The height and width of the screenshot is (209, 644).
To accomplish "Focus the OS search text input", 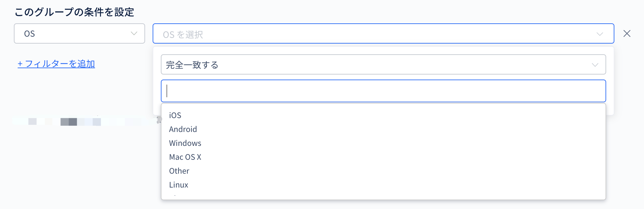I will tap(383, 91).
